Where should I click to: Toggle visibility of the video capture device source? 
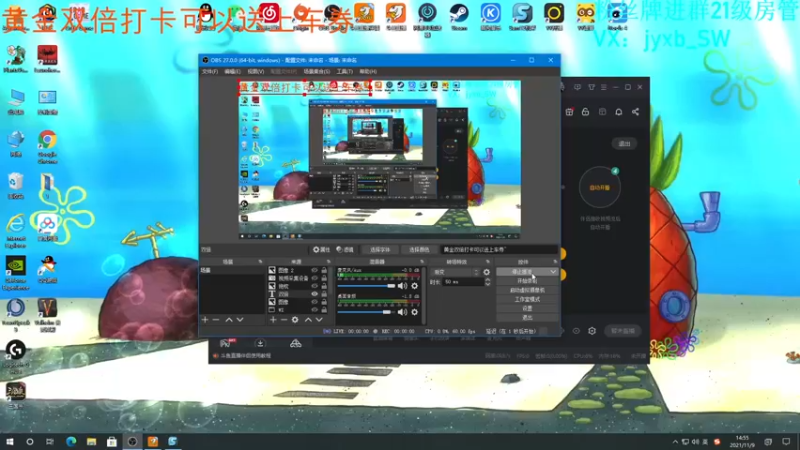point(314,279)
